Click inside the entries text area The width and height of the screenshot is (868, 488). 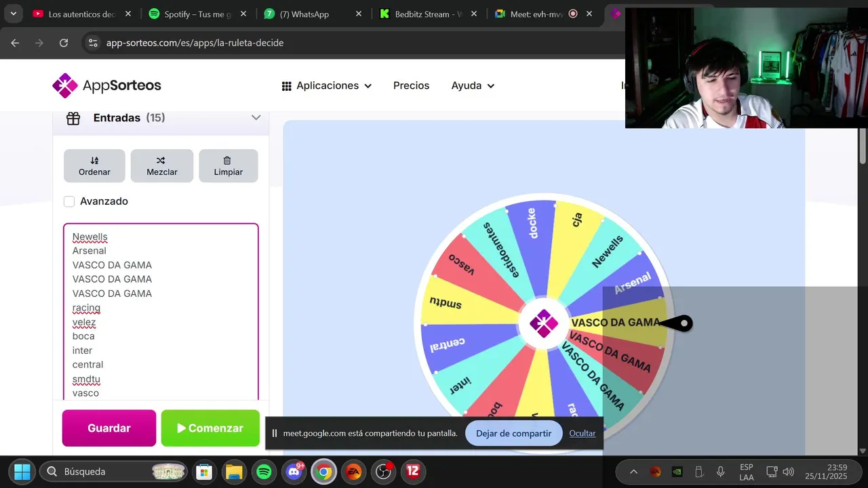(x=161, y=312)
